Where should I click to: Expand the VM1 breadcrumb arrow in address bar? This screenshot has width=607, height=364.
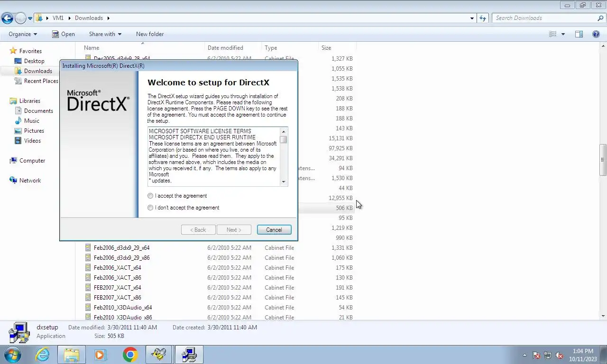pyautogui.click(x=70, y=18)
